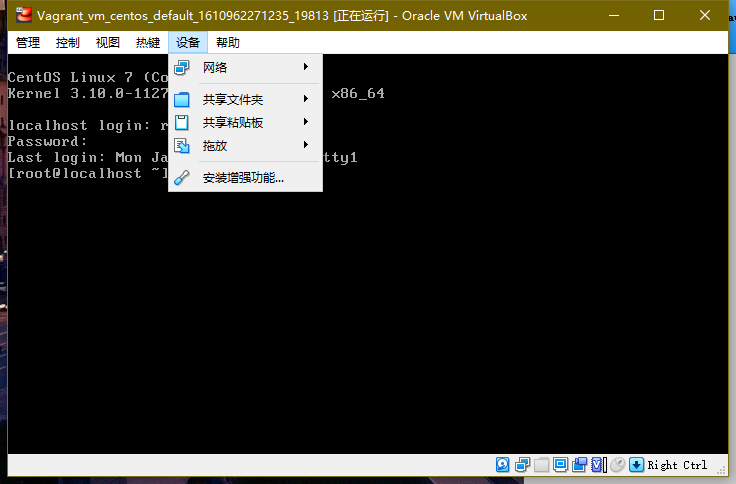Click the mouse integration status icon
This screenshot has height=484, width=736.
617,465
